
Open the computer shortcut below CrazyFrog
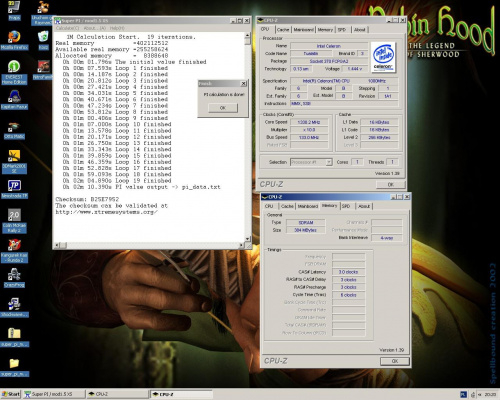tap(14, 307)
